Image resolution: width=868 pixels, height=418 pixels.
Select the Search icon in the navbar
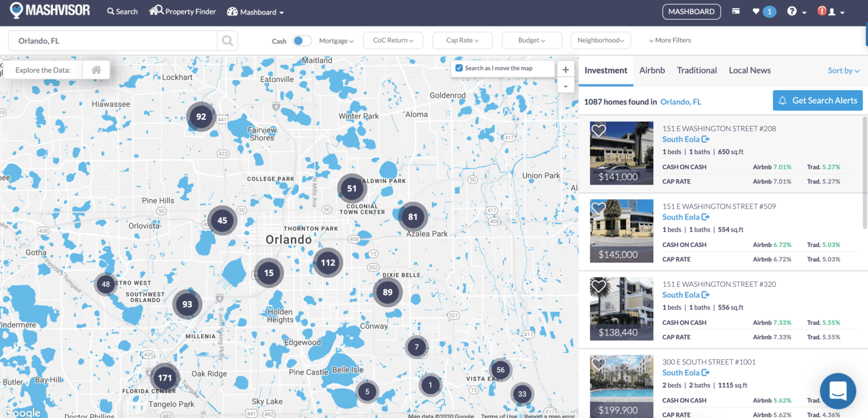click(121, 11)
